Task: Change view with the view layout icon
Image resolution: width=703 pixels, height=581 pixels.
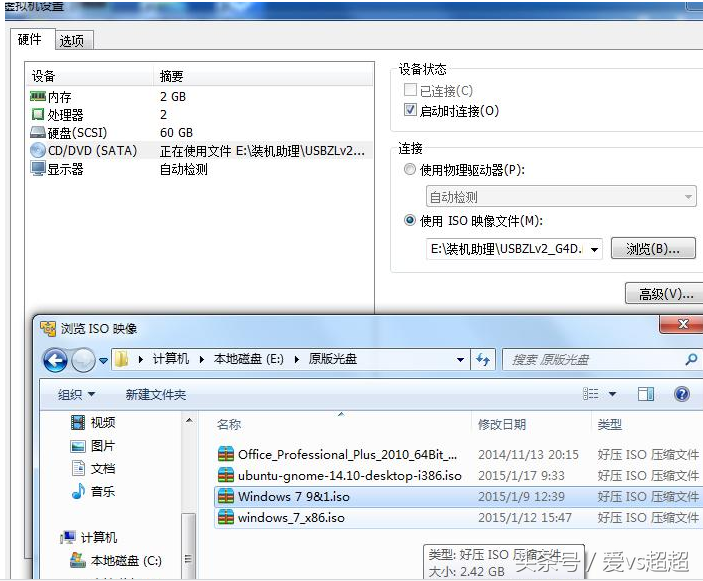Action: (590, 394)
